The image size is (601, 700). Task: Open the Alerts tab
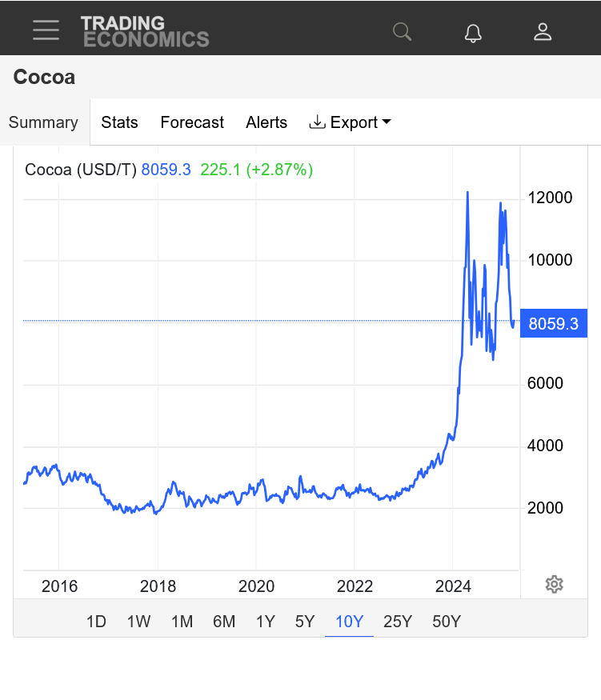[266, 122]
